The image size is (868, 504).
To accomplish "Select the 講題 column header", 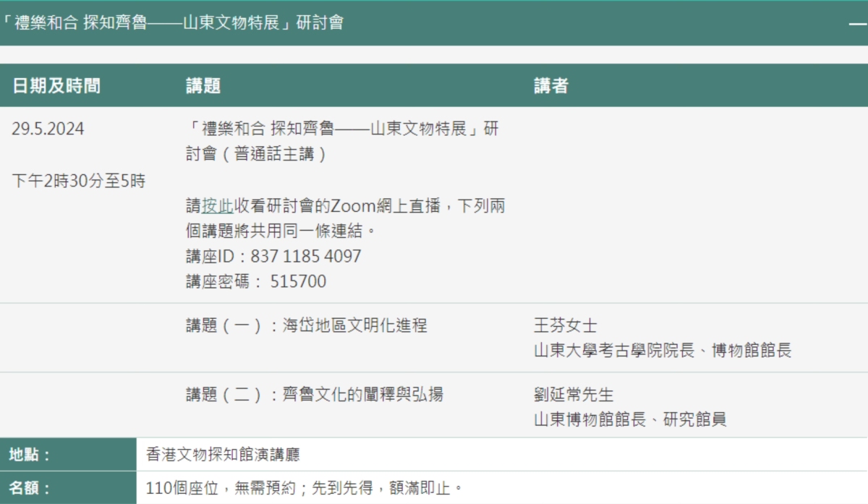I will [203, 86].
